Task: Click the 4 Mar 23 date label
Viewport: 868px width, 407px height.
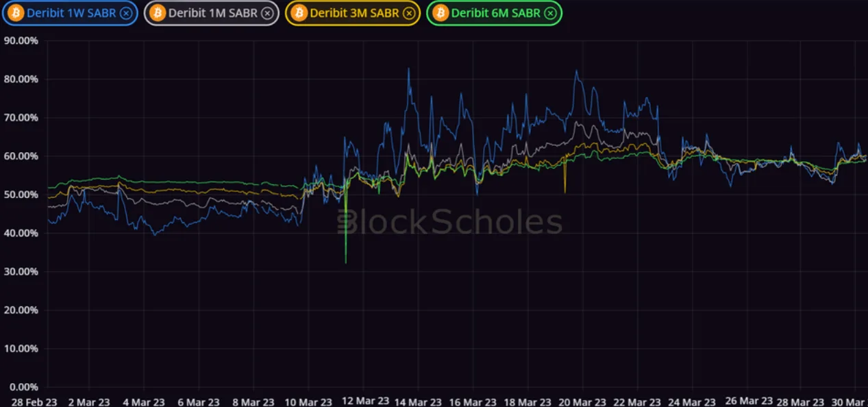Action: (143, 402)
